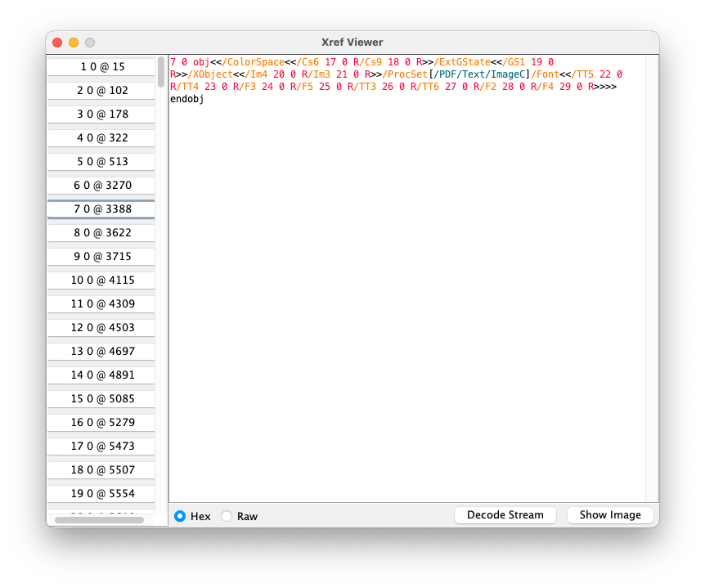Click the vertical scrollbar of xref list
Screen dimensions: 705x588
click(x=161, y=72)
